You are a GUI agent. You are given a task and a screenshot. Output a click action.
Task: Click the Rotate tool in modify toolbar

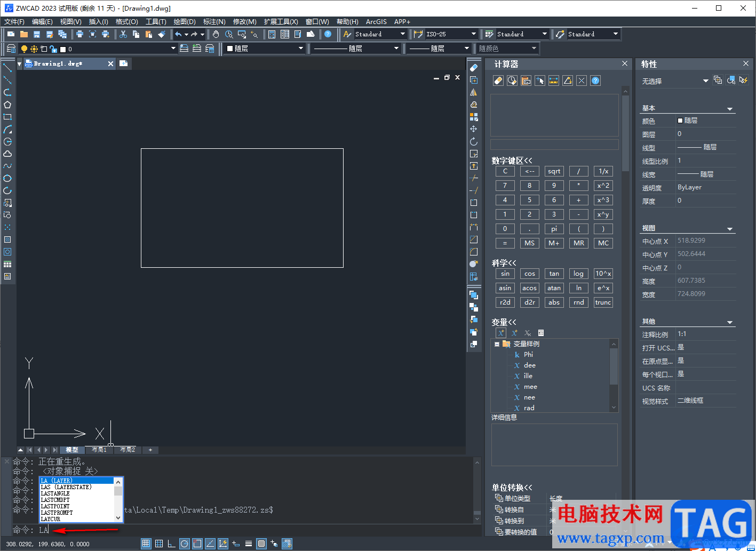[x=474, y=141]
